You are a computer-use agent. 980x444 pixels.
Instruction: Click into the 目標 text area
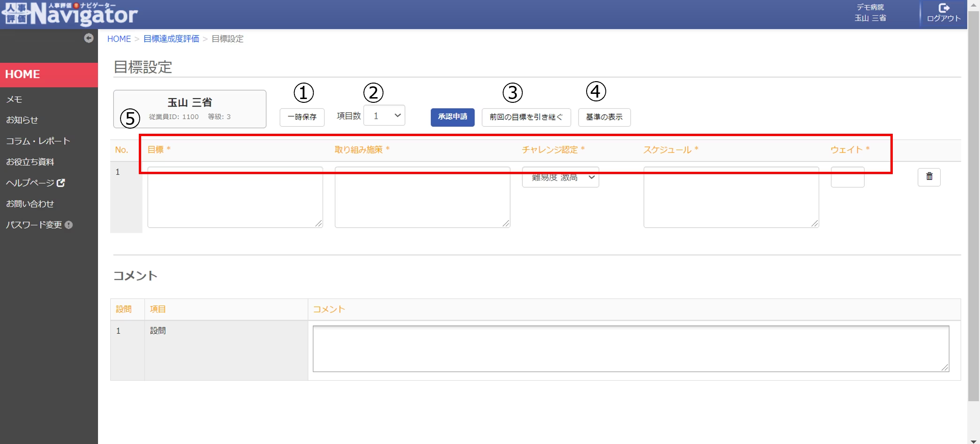(235, 197)
